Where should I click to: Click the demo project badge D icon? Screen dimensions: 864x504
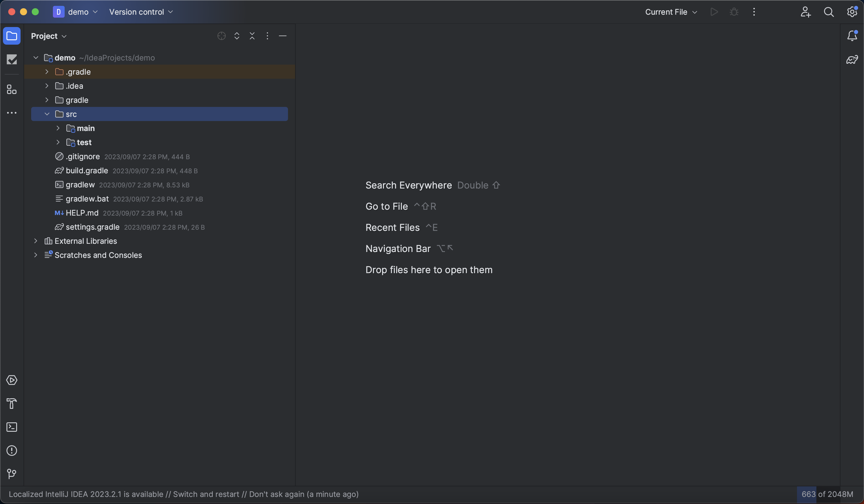[59, 12]
